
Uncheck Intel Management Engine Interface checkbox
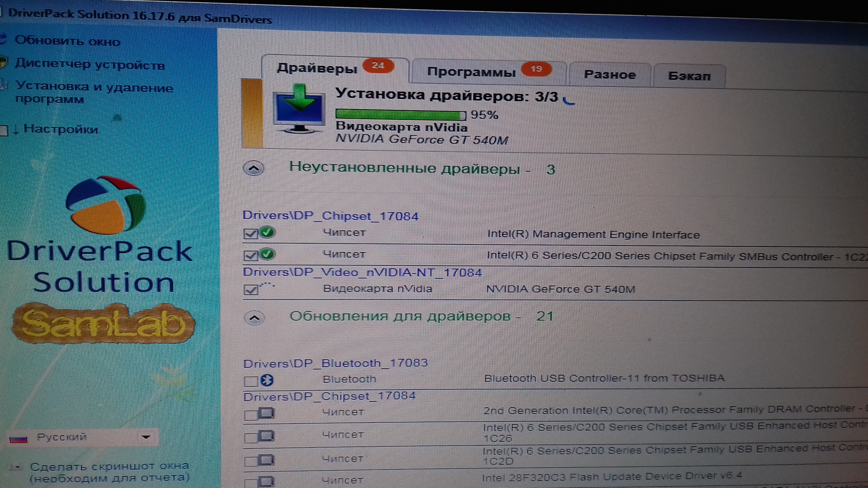pos(250,234)
